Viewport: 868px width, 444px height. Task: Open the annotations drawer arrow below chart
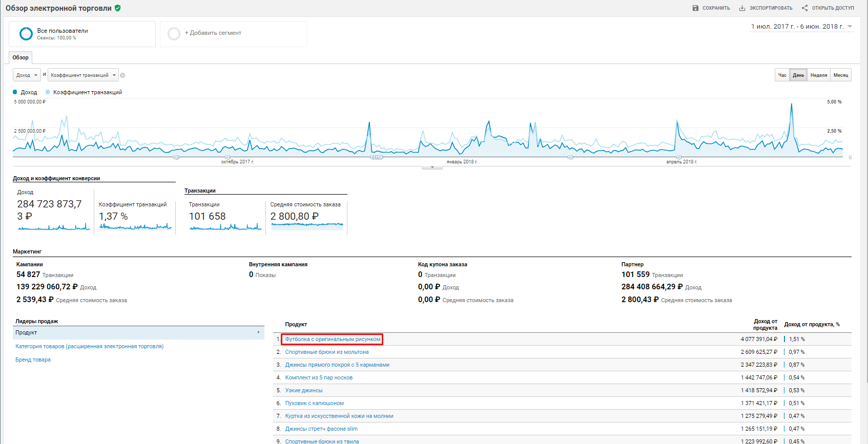(432, 167)
